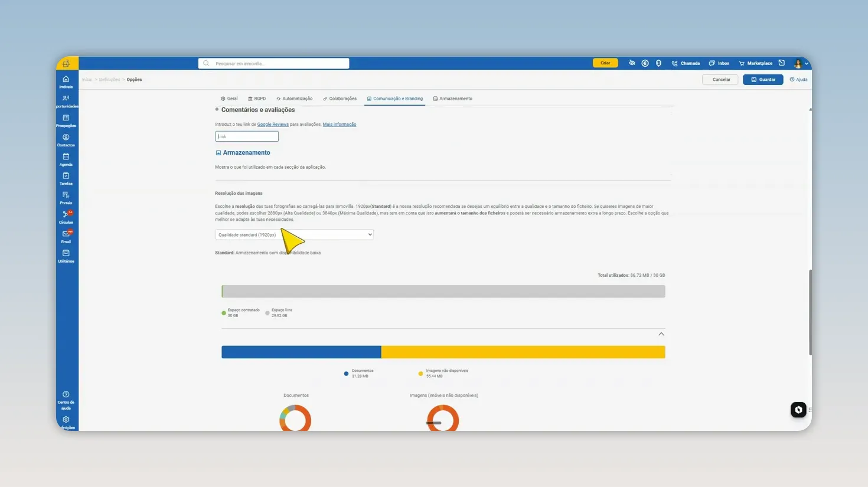The image size is (868, 487).
Task: Open the image quality resolution dropdown
Action: coord(294,234)
